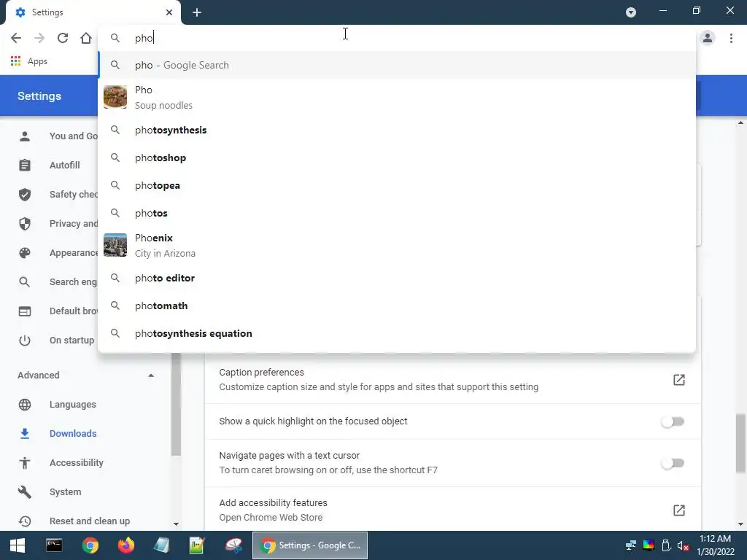The height and width of the screenshot is (560, 747).
Task: Open the taskbar clock and date
Action: coord(715,545)
